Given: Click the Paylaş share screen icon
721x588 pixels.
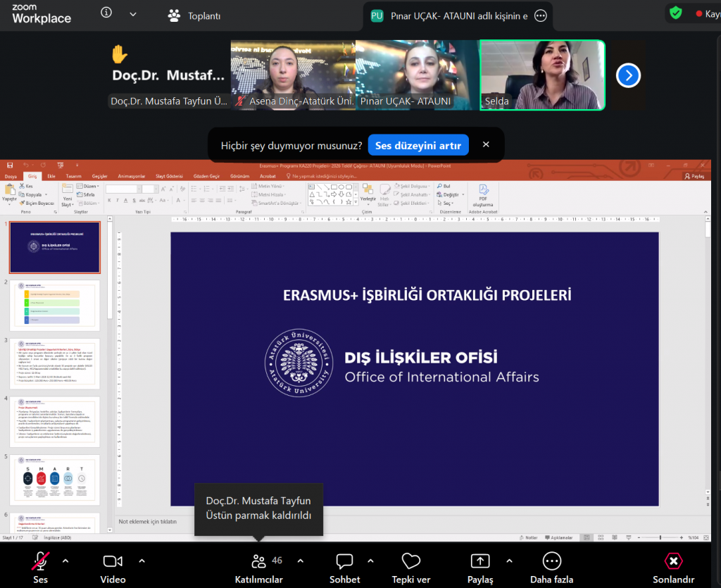Looking at the screenshot, I should (x=479, y=561).
